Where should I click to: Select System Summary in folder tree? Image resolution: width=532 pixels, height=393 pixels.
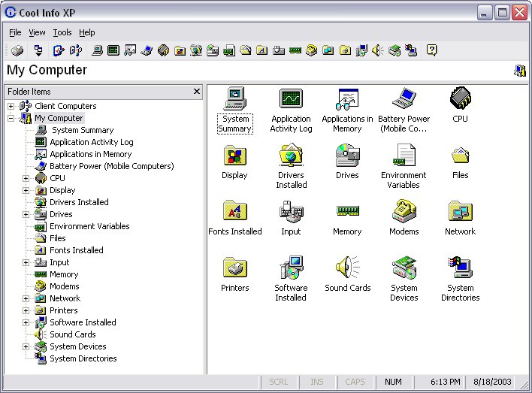click(83, 130)
